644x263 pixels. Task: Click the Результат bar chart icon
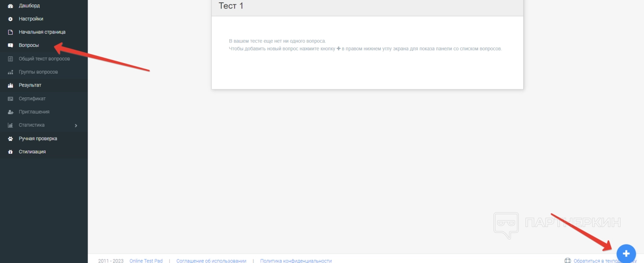point(10,85)
